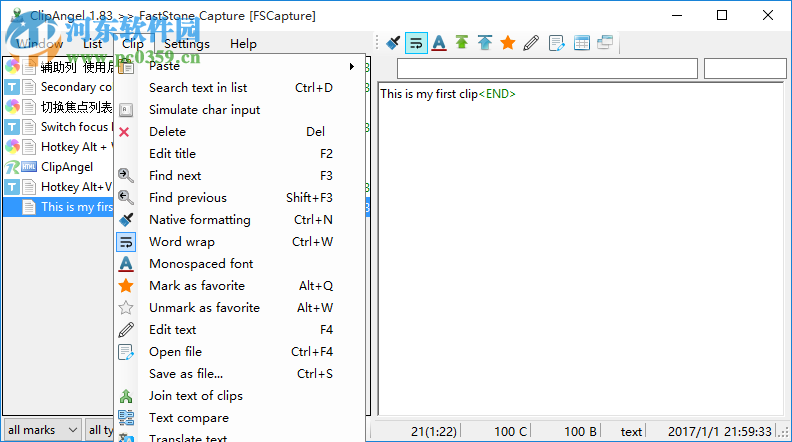Click the Find previous magnifier icon
The height and width of the screenshot is (442, 792).
(126, 198)
